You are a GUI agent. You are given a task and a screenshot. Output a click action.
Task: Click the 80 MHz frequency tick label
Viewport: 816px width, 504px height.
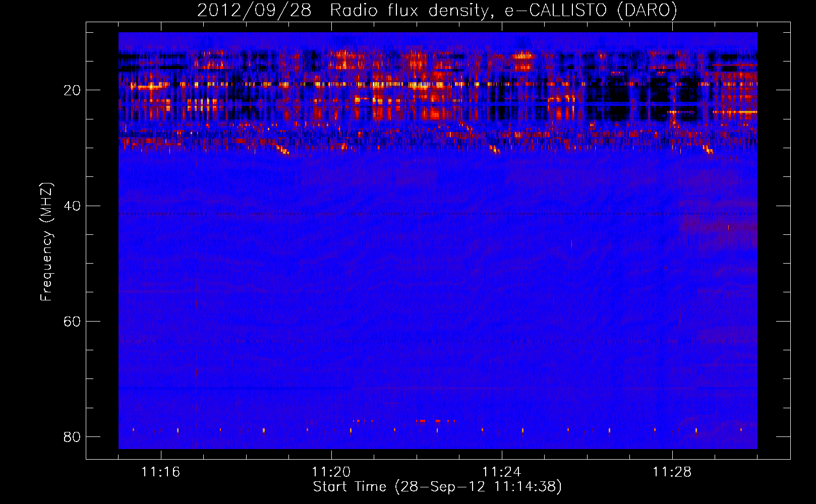point(72,436)
